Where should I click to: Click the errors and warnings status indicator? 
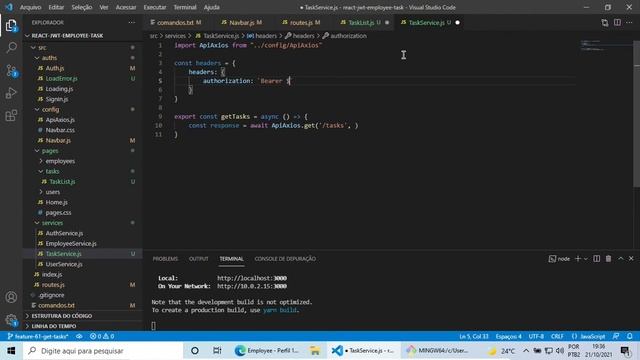tap(102, 336)
